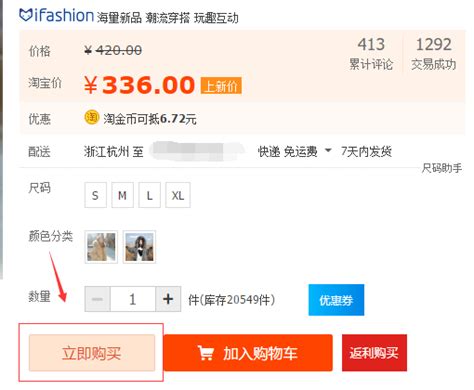The image size is (474, 390).
Task: Click the gold Taojinbi coin icon
Action: [x=91, y=118]
